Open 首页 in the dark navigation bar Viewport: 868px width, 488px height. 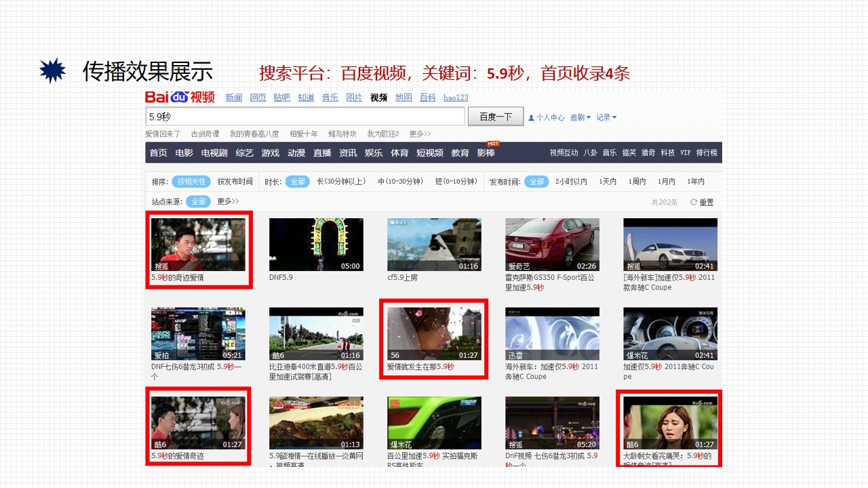[x=159, y=152]
